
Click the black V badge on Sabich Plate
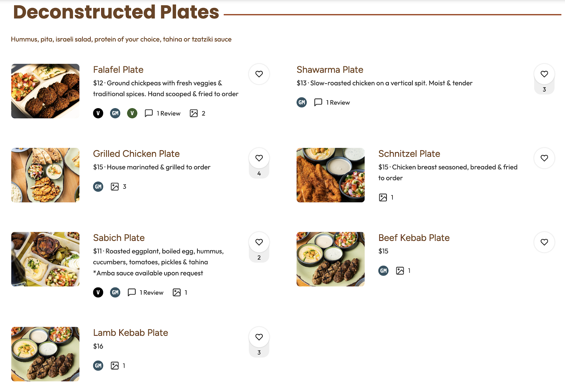click(x=98, y=292)
